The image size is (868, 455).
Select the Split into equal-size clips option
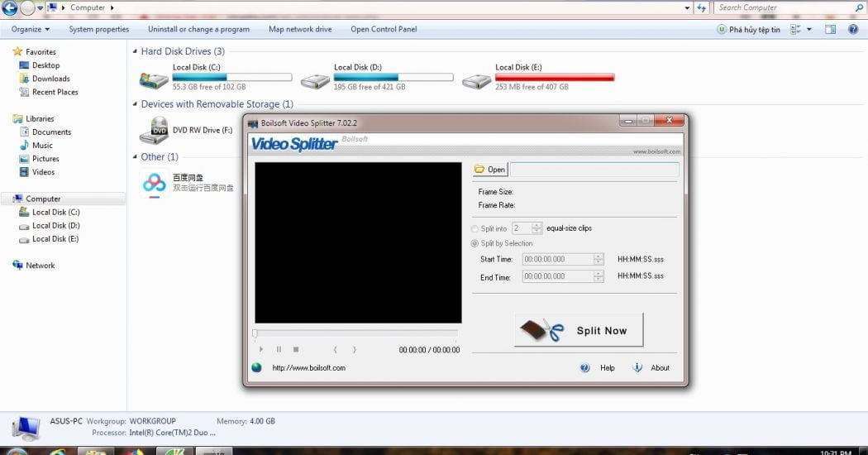(475, 228)
